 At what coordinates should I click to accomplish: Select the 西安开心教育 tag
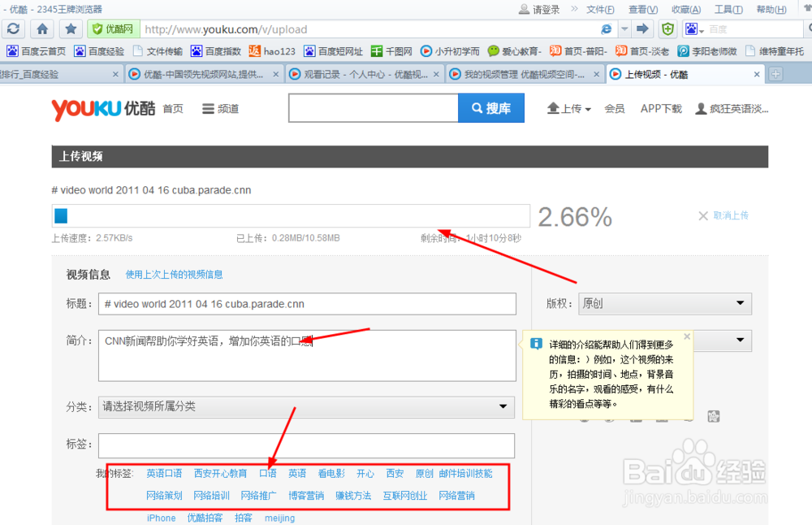pos(221,473)
